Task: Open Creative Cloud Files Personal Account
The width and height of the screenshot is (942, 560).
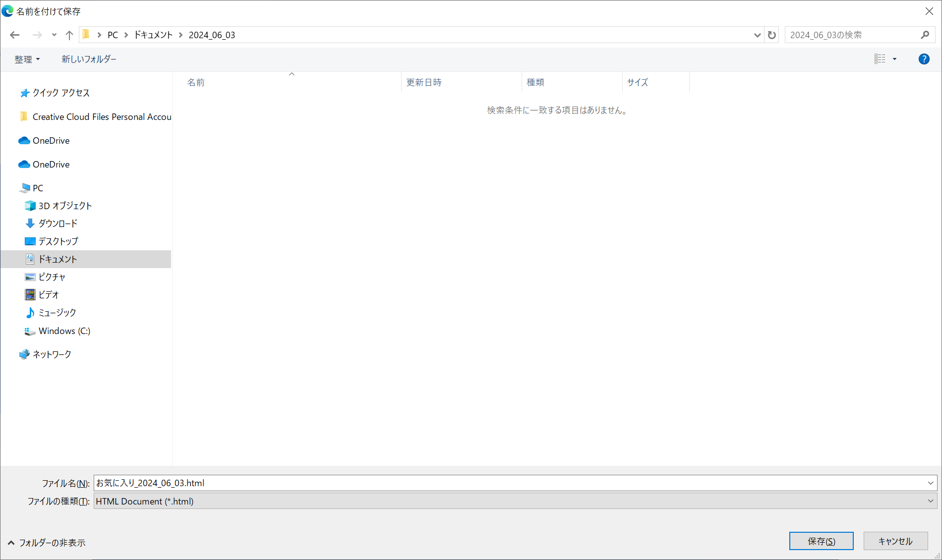Action: point(102,117)
